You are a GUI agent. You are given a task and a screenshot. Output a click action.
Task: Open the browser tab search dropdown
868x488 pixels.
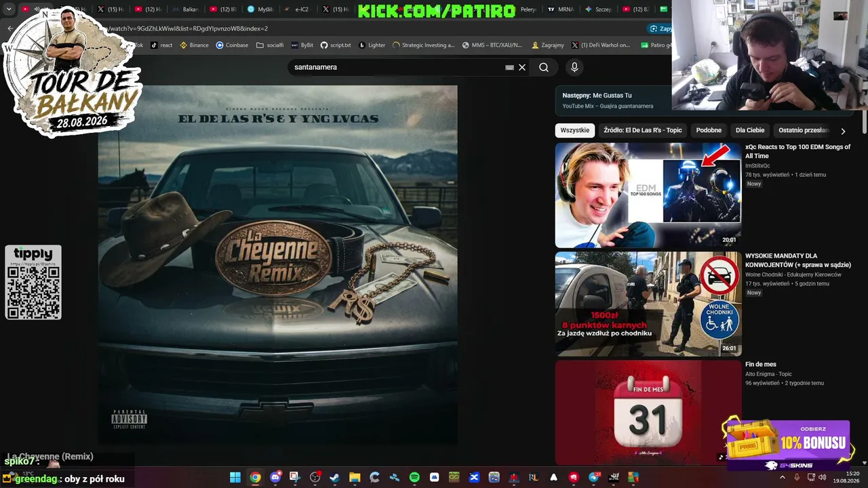coord(9,9)
